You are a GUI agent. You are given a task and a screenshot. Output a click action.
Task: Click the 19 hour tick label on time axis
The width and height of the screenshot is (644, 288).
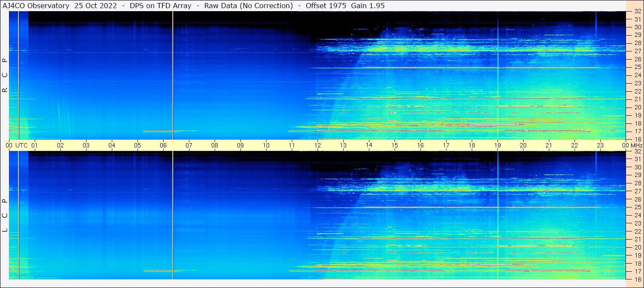point(497,145)
